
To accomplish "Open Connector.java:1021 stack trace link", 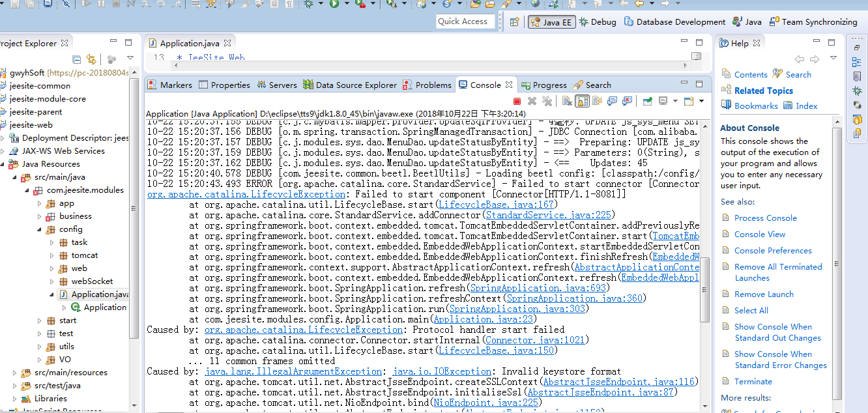I will coord(535,340).
